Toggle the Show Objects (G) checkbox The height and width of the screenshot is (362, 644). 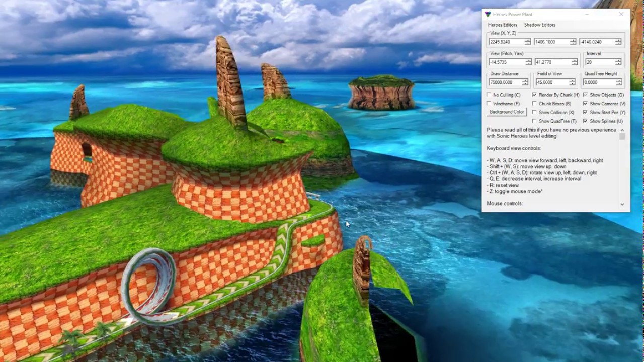point(585,95)
